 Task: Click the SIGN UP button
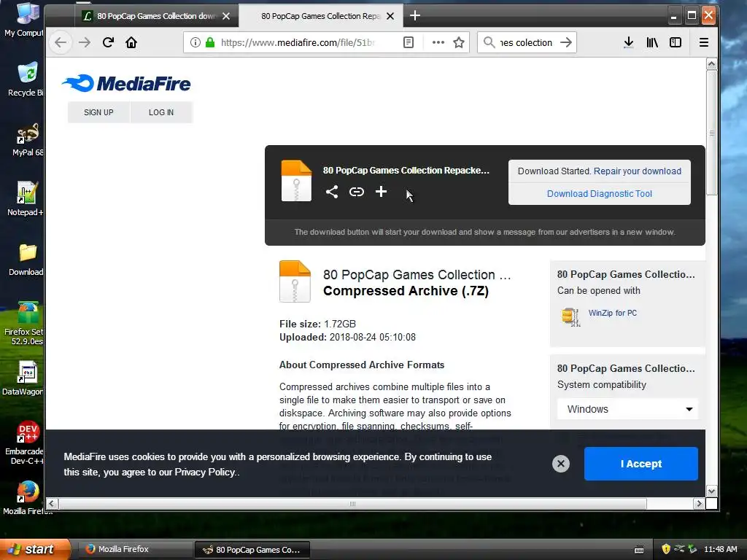(x=98, y=112)
